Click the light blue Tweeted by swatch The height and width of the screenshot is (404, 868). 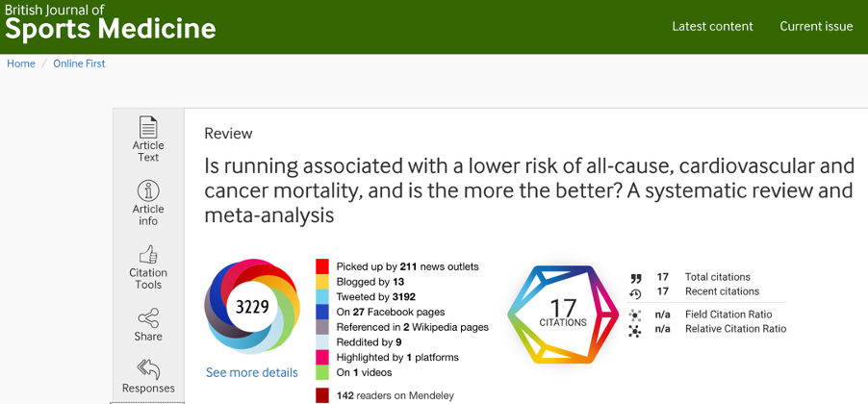322,296
